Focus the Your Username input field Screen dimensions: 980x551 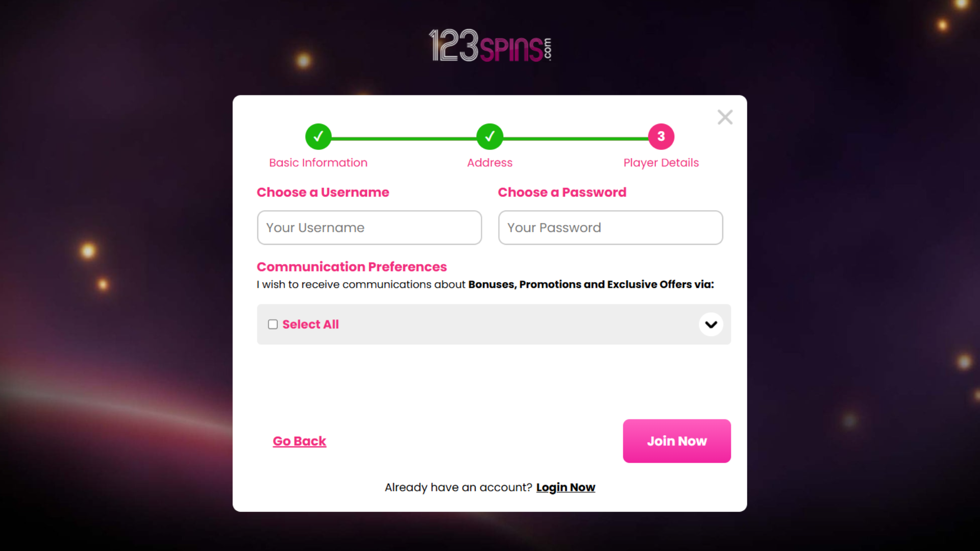pyautogui.click(x=369, y=228)
